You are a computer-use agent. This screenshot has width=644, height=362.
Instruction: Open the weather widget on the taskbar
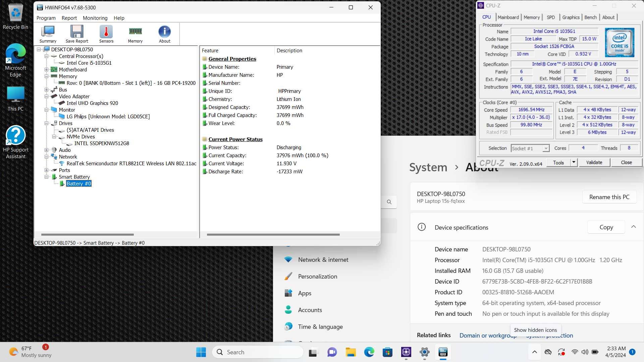(30, 352)
